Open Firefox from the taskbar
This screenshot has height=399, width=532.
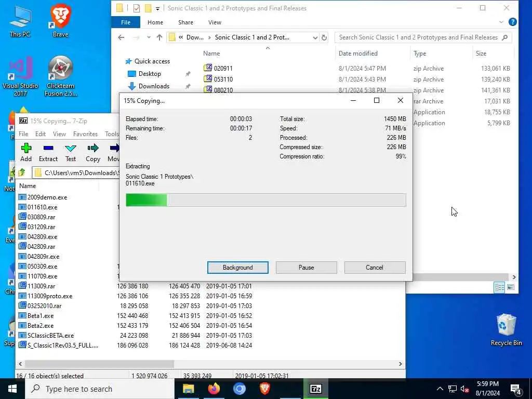click(214, 389)
